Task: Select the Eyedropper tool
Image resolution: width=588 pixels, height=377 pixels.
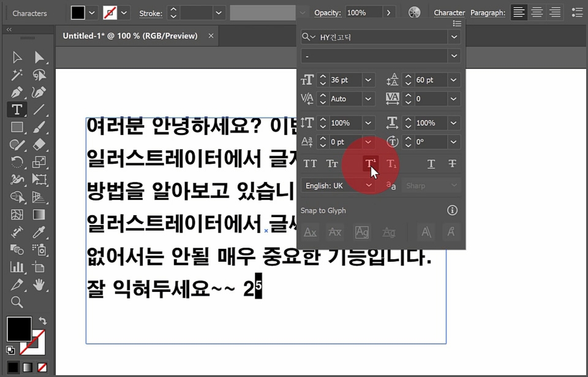Action: [39, 232]
